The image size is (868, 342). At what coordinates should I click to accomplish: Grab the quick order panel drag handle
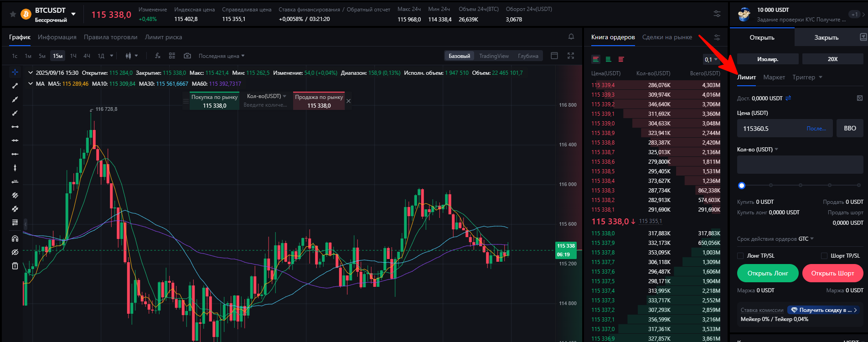click(186, 101)
